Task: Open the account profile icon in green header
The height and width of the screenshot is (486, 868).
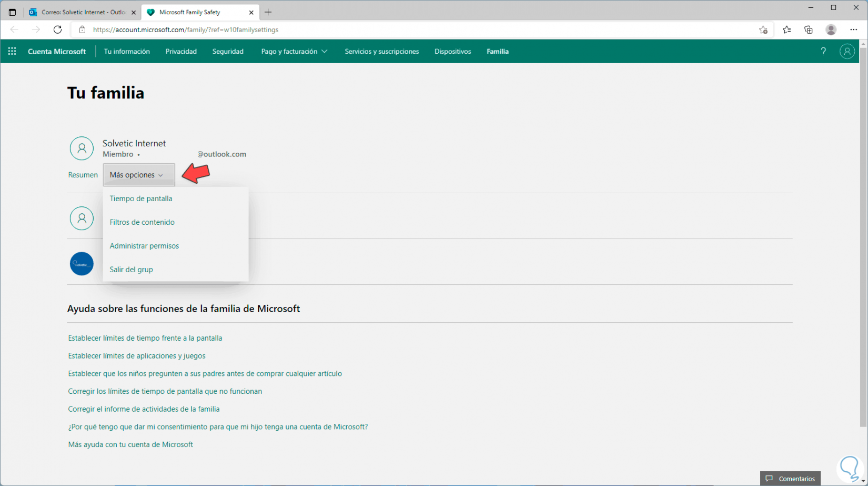Action: pos(847,51)
